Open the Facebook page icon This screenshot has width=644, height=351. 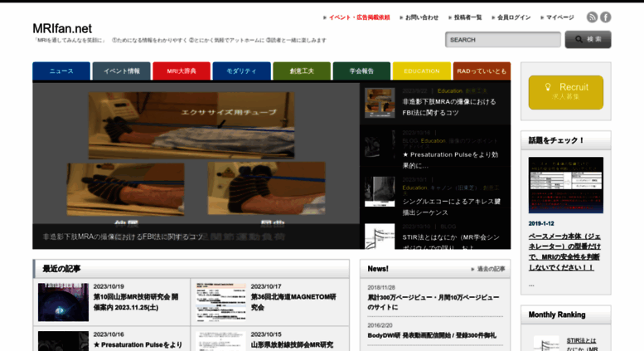605,17
